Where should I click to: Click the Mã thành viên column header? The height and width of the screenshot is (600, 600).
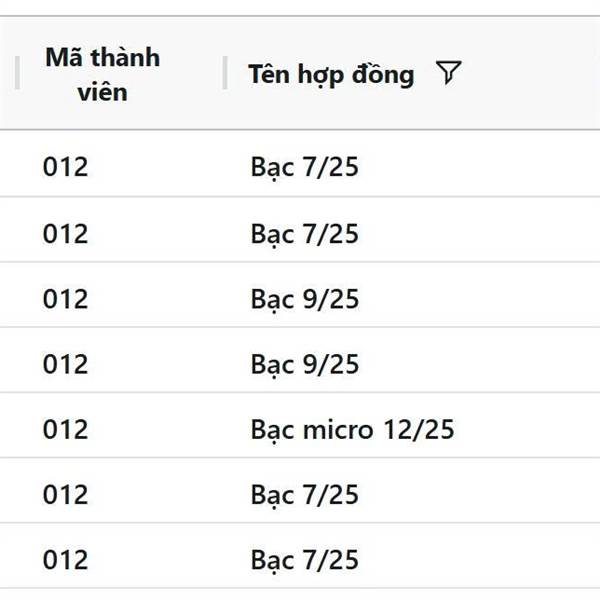[x=103, y=75]
